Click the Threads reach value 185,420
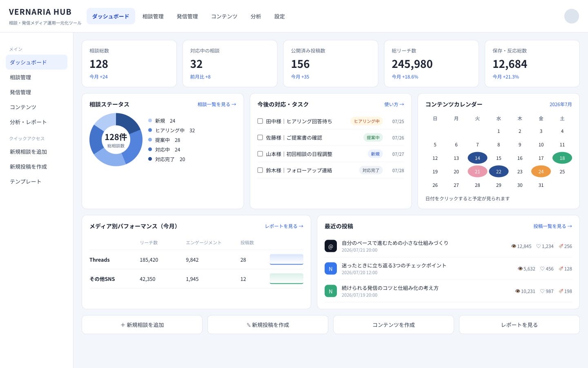The image size is (588, 368). (x=149, y=260)
